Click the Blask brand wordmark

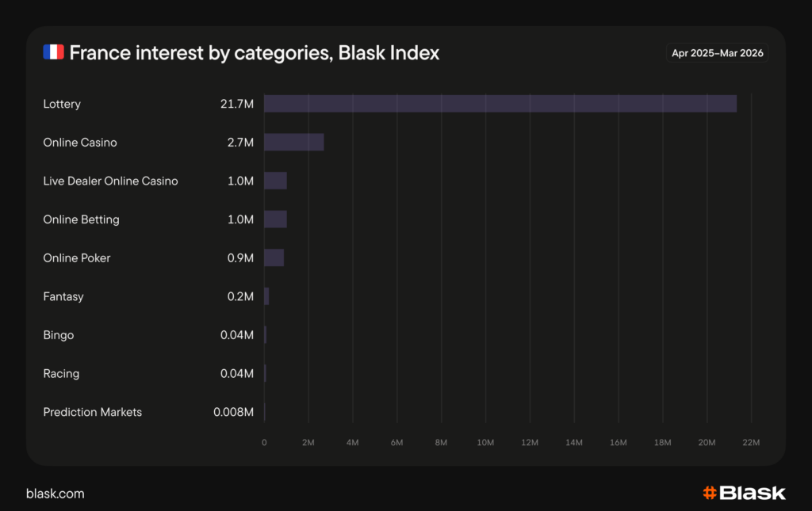point(753,493)
